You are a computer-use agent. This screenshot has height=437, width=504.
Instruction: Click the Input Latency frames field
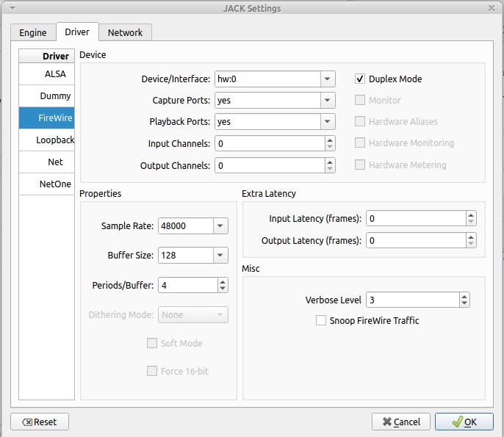point(417,219)
